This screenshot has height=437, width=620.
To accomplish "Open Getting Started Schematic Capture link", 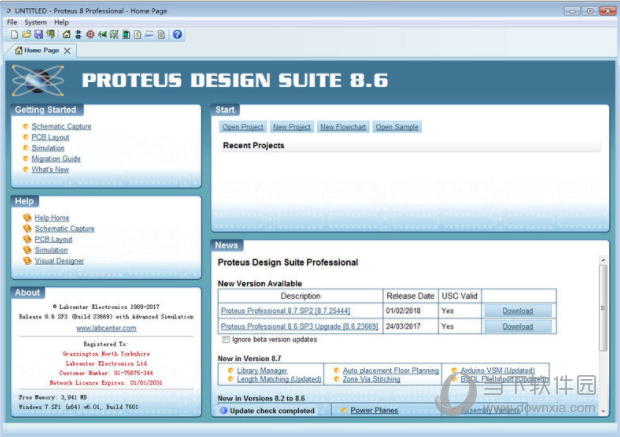I will [x=61, y=126].
